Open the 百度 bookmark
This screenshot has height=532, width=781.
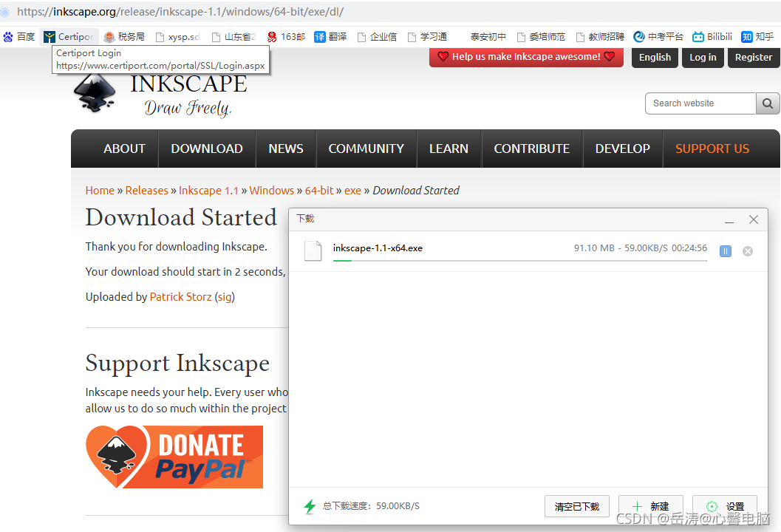tap(19, 36)
